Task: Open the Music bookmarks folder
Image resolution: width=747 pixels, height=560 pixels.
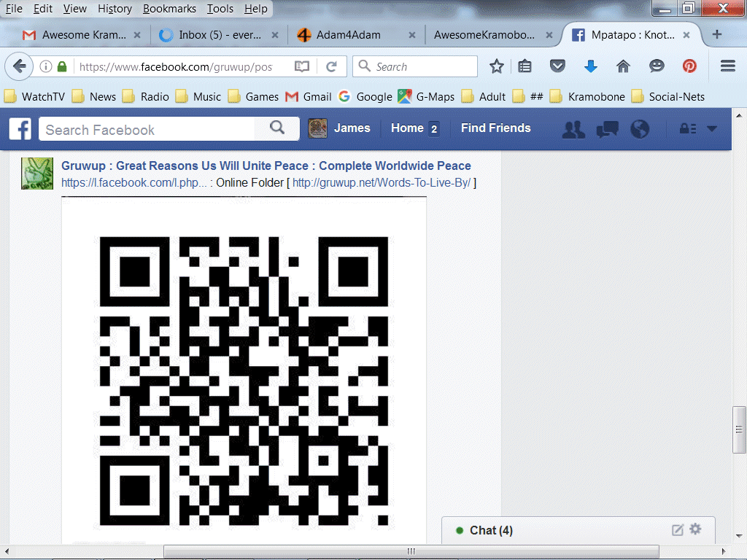Action: [x=198, y=97]
